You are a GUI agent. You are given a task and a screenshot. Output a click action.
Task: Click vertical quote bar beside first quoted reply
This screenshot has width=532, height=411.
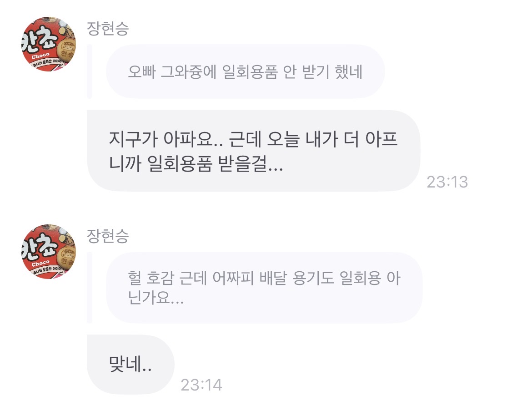[x=90, y=71]
